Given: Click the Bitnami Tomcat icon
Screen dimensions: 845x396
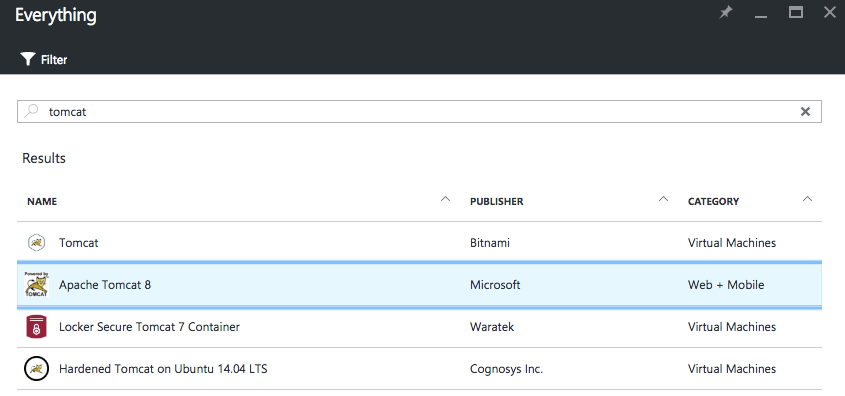Looking at the screenshot, I should pyautogui.click(x=36, y=242).
